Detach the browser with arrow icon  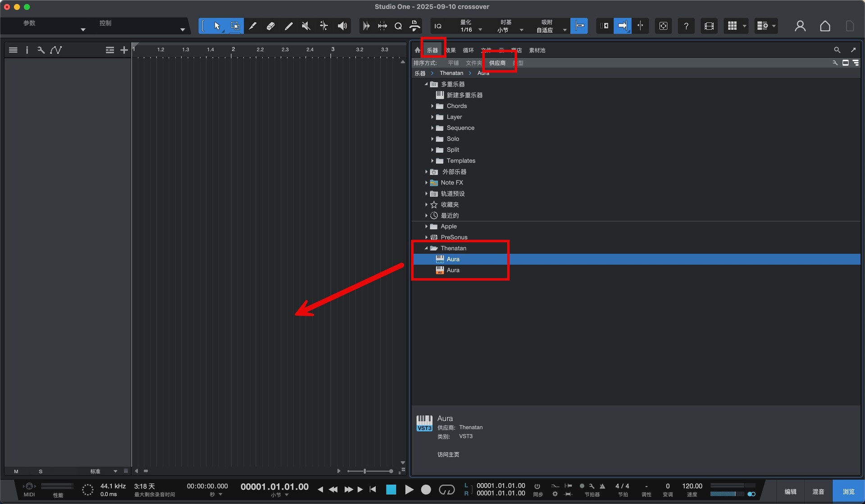(853, 50)
